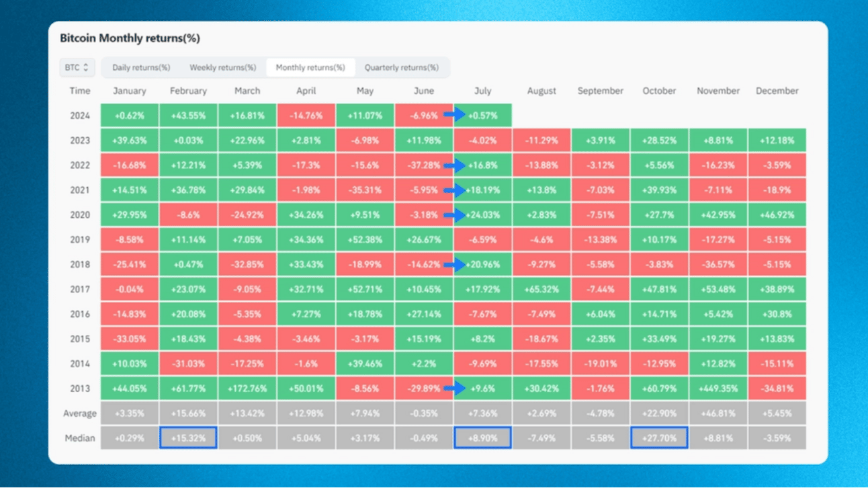Select the +46.81% November average cell
The width and height of the screenshot is (868, 488).
pos(718,413)
